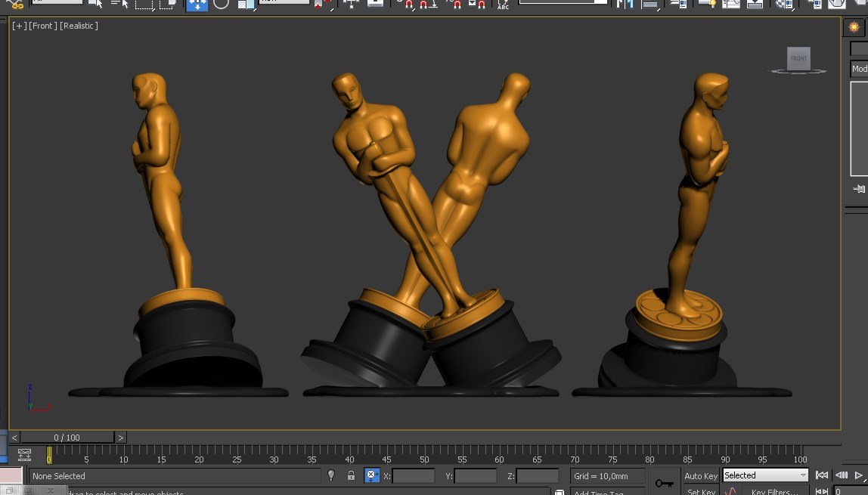Toggle the Selection Lock padlock
Screen dimensions: 868x495
(351, 476)
